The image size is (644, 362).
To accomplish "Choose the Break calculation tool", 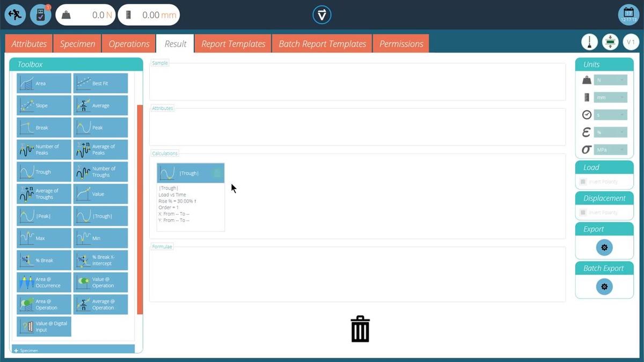I will coord(44,128).
